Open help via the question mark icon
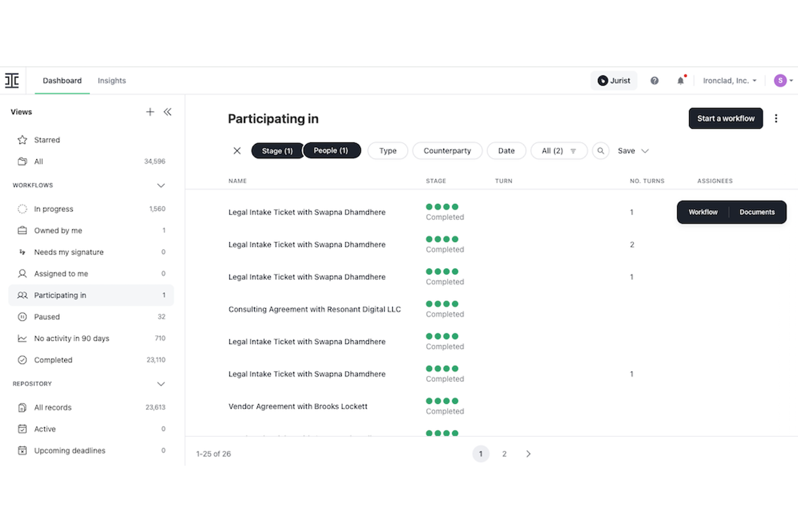This screenshot has width=798, height=532. tap(654, 80)
